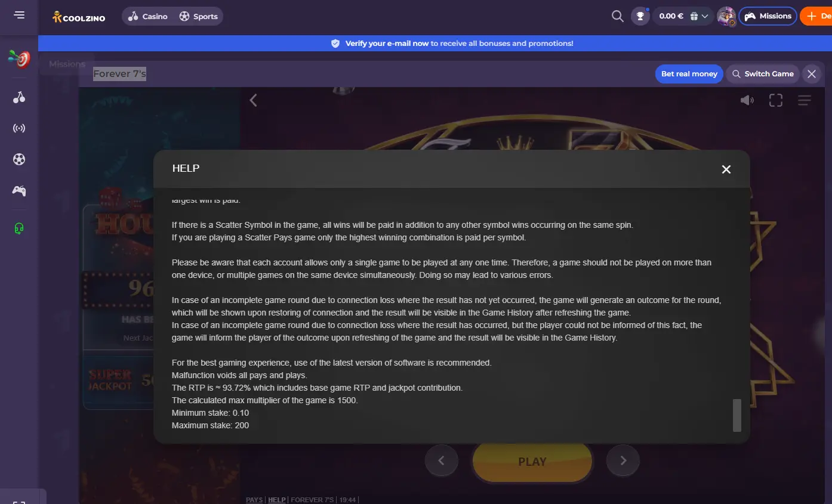Screen dimensions: 832x504
Task: Click the Switch Game button
Action: pyautogui.click(x=763, y=74)
